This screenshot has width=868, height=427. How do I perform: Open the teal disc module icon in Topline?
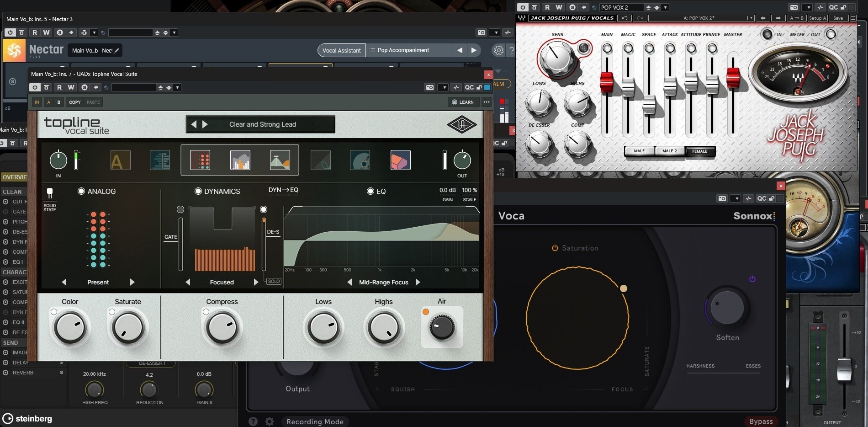360,160
